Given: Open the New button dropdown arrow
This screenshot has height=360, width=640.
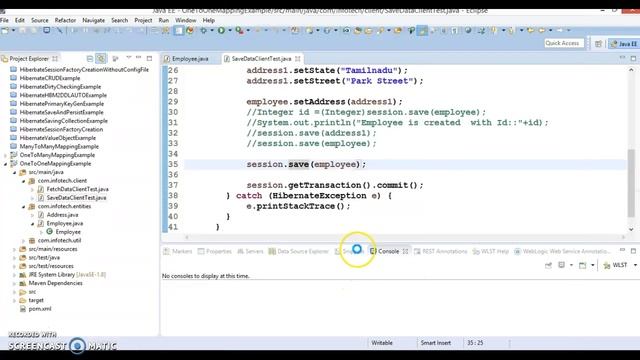Looking at the screenshot, I should click(13, 30).
